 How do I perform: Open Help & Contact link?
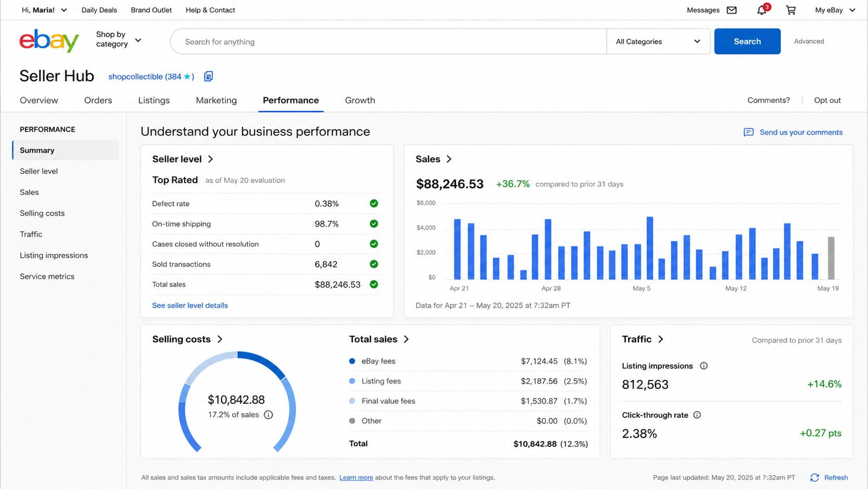pos(210,10)
